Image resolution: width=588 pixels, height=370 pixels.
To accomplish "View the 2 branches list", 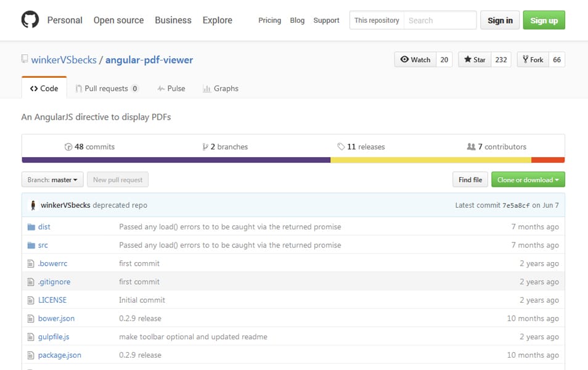I will tap(225, 147).
